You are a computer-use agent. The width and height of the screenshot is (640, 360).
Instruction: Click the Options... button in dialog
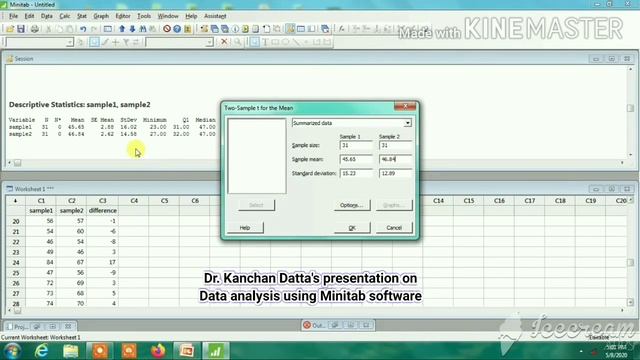[352, 205]
